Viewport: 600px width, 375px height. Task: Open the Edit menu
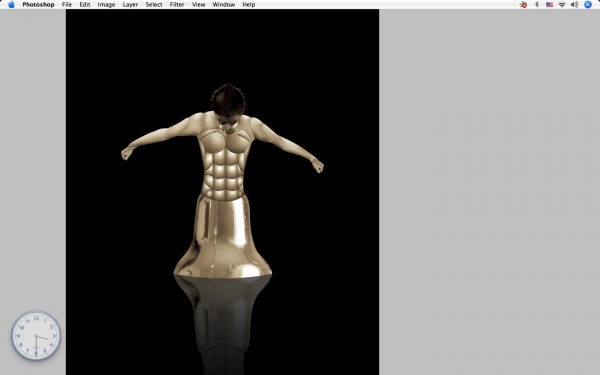pyautogui.click(x=85, y=5)
